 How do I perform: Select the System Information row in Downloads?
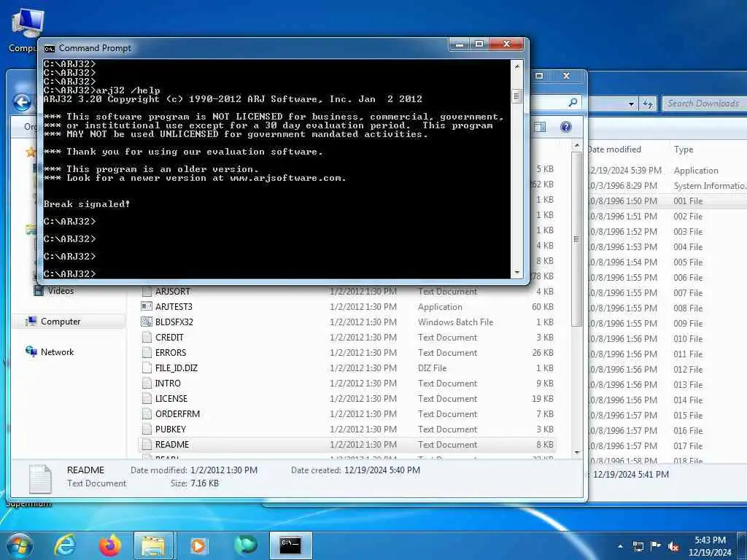pyautogui.click(x=667, y=186)
